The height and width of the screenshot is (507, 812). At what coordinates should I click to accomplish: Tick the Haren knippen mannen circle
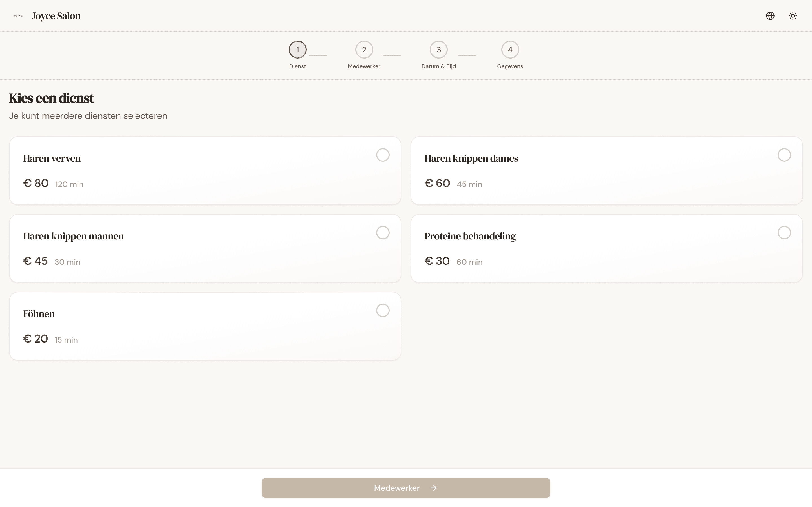point(383,233)
